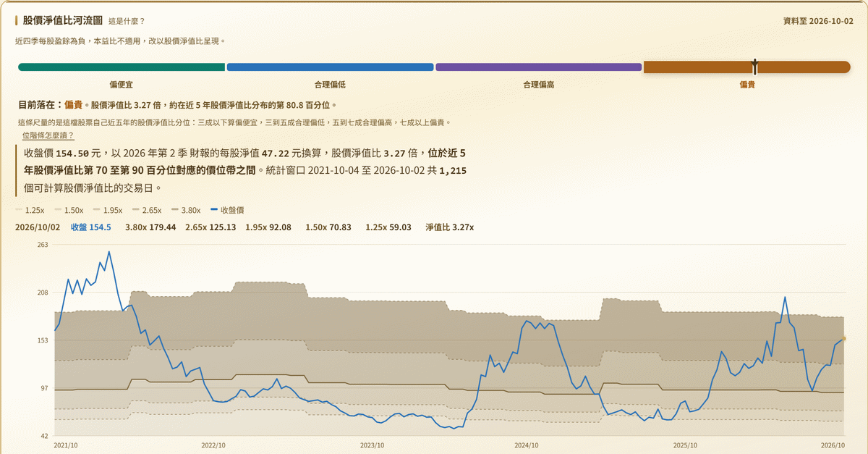Toggle the 收盤價 legend series
The width and height of the screenshot is (868, 454).
click(227, 210)
